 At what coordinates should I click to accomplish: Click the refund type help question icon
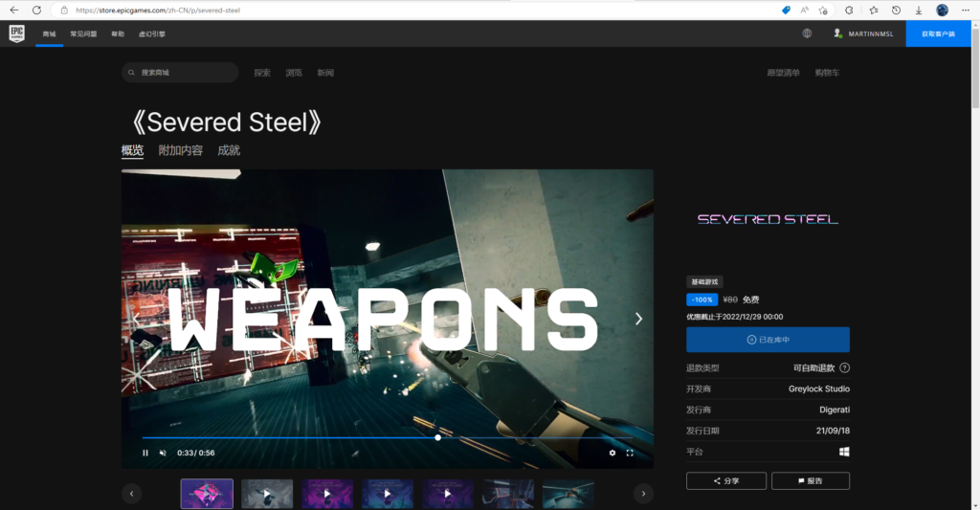coord(844,367)
